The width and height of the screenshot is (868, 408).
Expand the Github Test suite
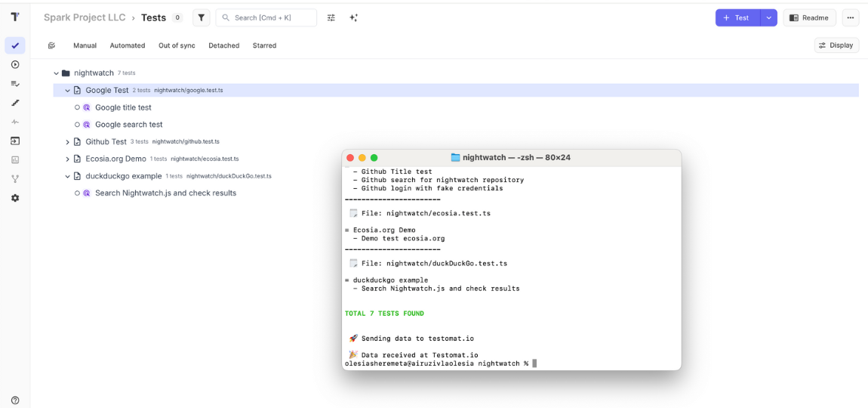tap(67, 142)
